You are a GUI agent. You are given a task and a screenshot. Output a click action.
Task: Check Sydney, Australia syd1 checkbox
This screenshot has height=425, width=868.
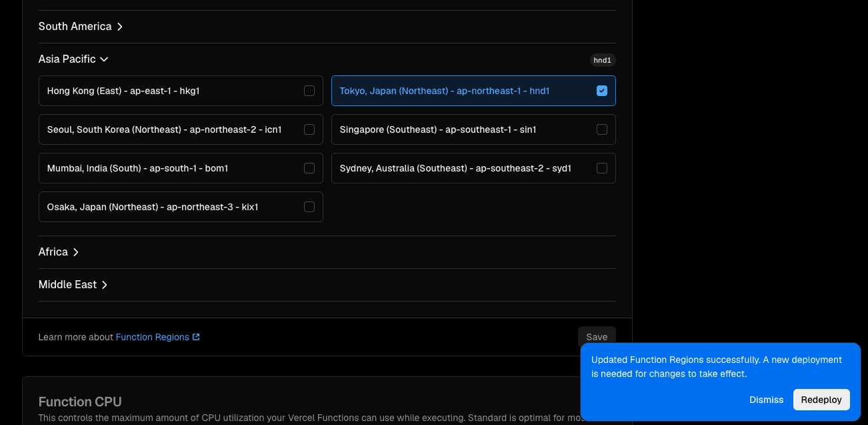point(602,168)
